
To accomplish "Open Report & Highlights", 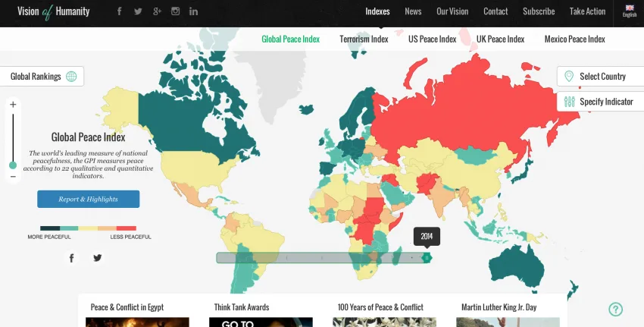I will click(89, 199).
